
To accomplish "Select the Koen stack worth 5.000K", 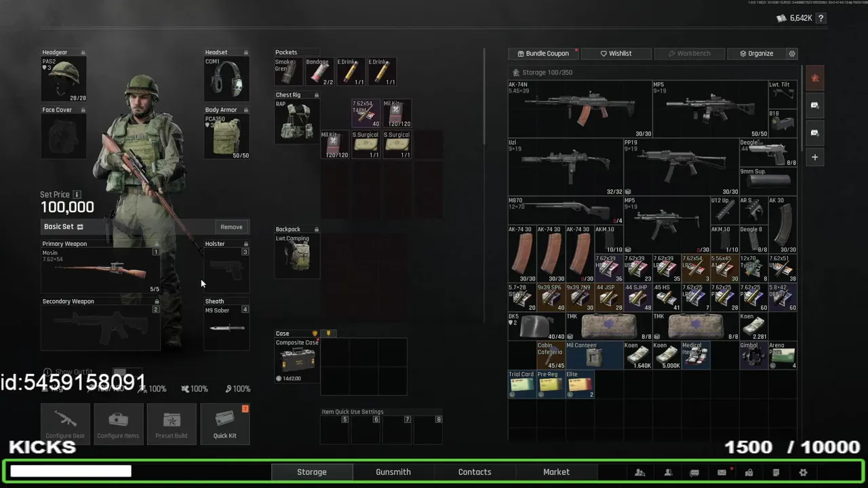I will tap(667, 355).
